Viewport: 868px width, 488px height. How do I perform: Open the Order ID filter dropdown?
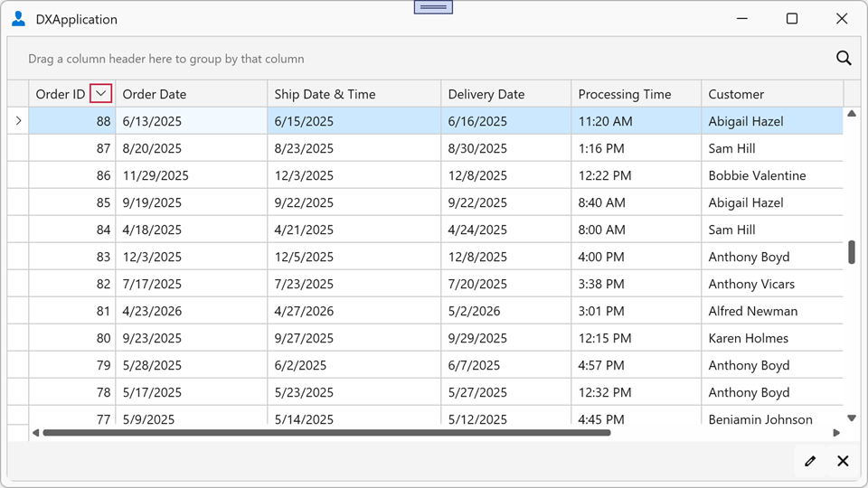(x=100, y=93)
